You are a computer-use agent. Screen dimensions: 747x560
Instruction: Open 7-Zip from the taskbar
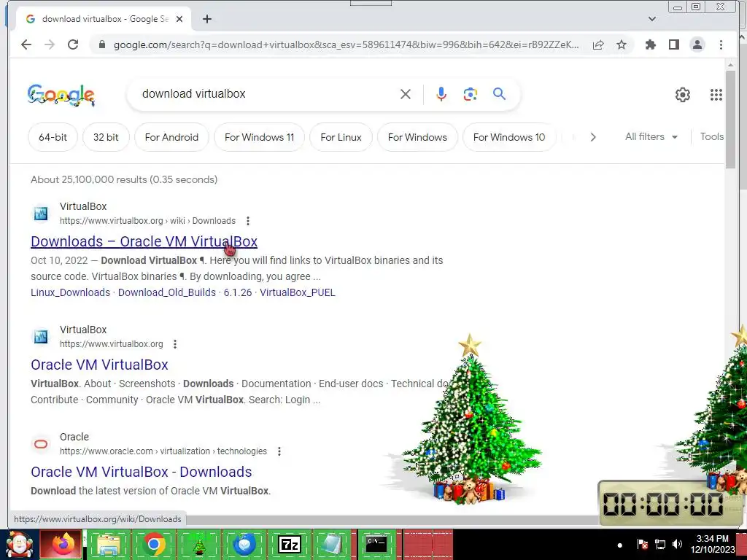289,544
